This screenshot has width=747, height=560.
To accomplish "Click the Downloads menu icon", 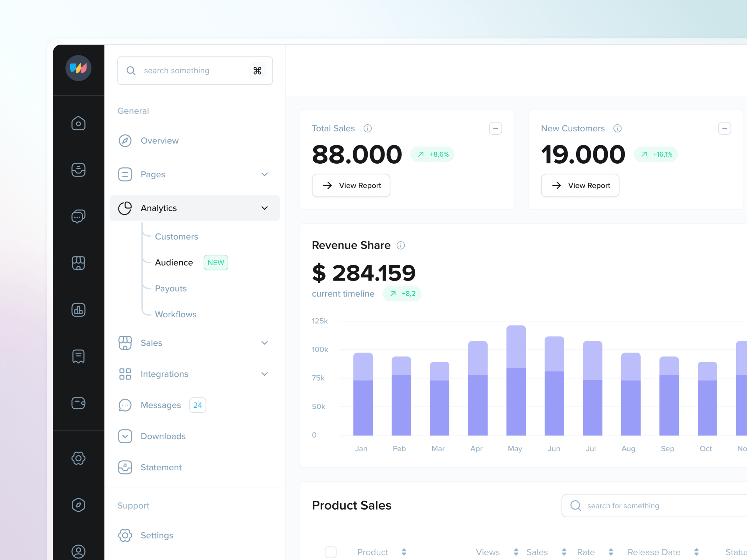I will [125, 436].
